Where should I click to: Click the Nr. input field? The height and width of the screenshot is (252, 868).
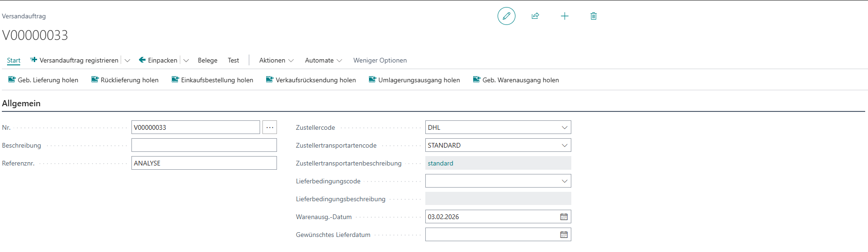point(196,127)
